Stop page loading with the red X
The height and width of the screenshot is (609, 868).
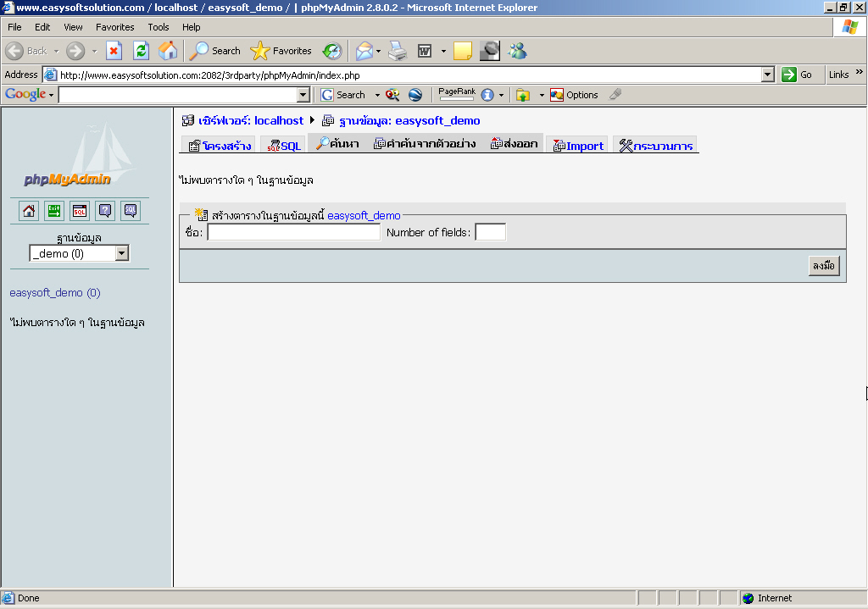(114, 51)
